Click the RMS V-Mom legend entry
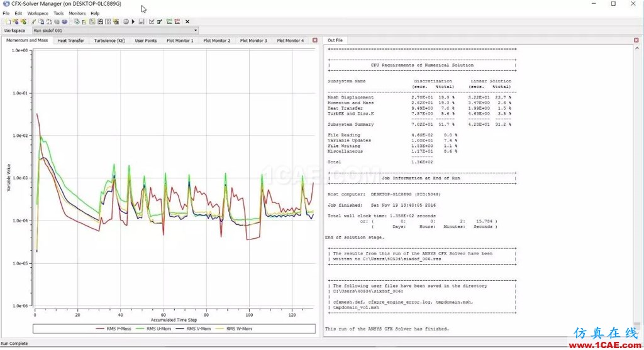Screen dimensions: 644x350 click(x=194, y=329)
